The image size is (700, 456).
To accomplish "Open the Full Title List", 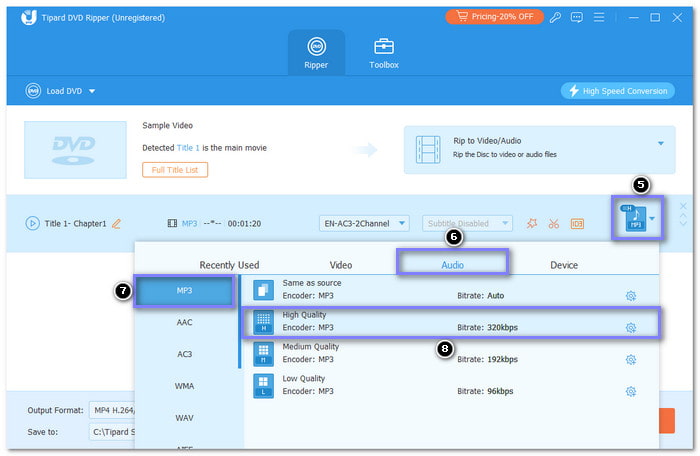I will coord(175,170).
